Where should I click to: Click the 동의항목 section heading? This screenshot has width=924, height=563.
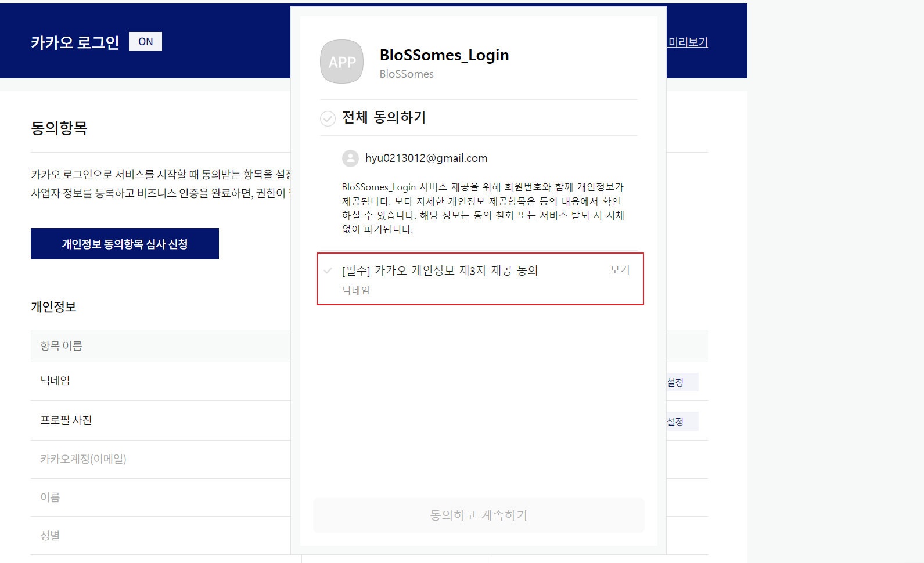pyautogui.click(x=59, y=128)
